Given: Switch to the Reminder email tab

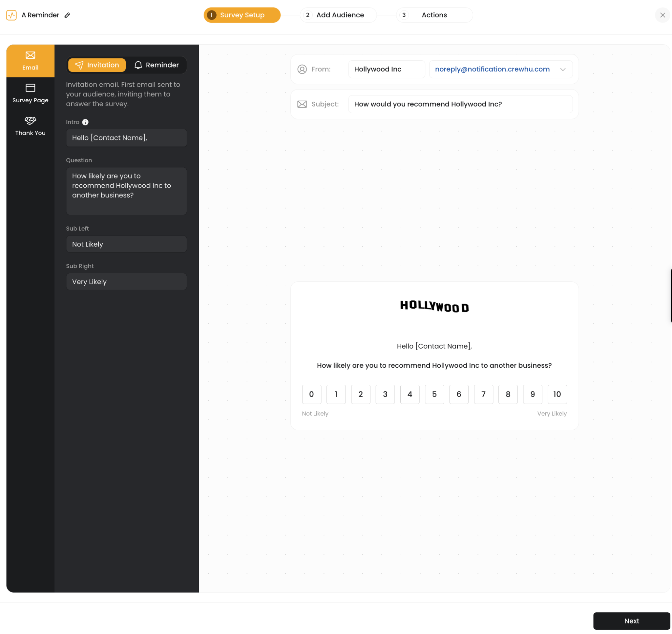Looking at the screenshot, I should click(157, 65).
